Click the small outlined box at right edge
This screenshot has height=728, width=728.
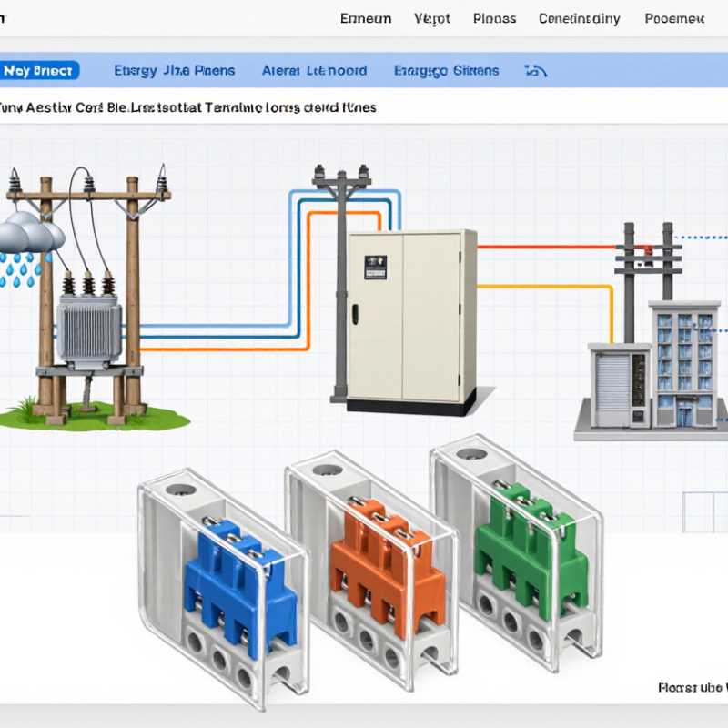click(x=705, y=512)
